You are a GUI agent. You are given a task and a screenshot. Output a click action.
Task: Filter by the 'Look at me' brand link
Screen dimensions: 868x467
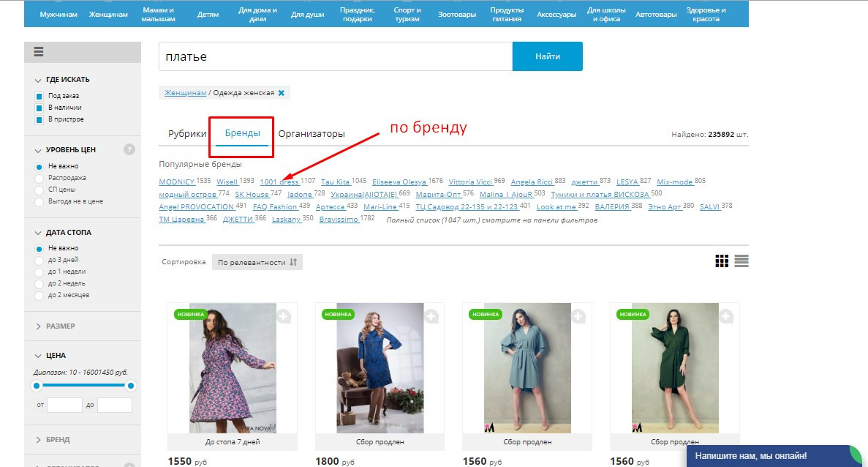[556, 207]
